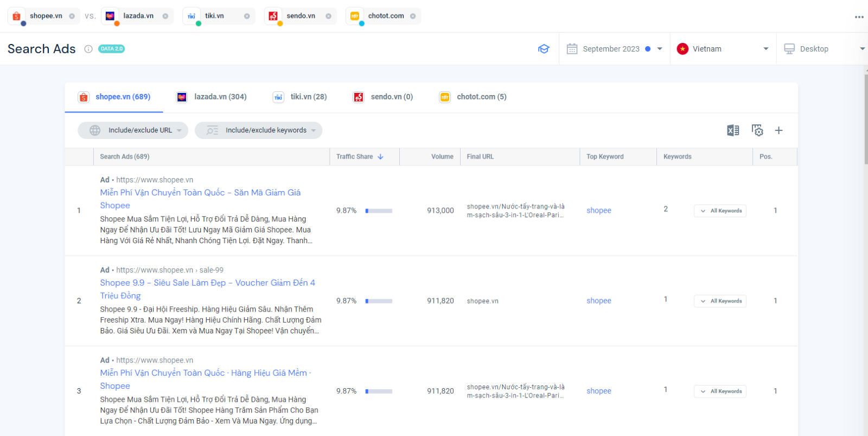
Task: Click the Final URL 'shopee.vn' in row 2
Action: click(482, 301)
